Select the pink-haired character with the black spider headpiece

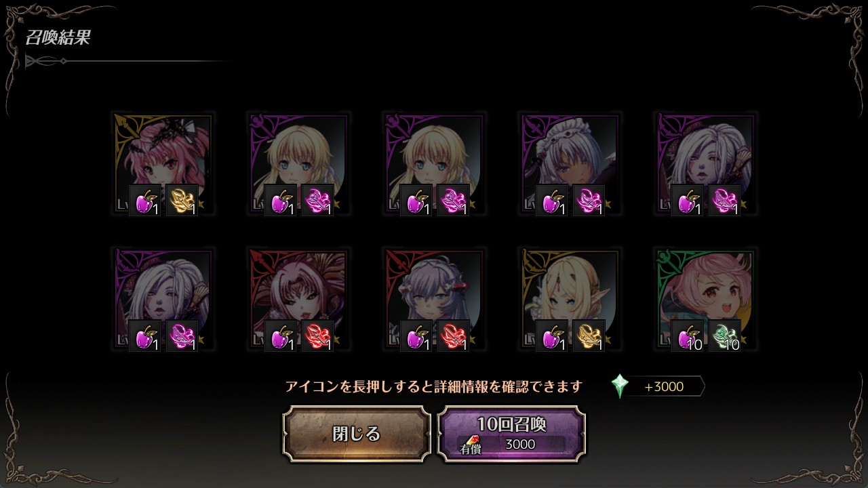(x=163, y=164)
